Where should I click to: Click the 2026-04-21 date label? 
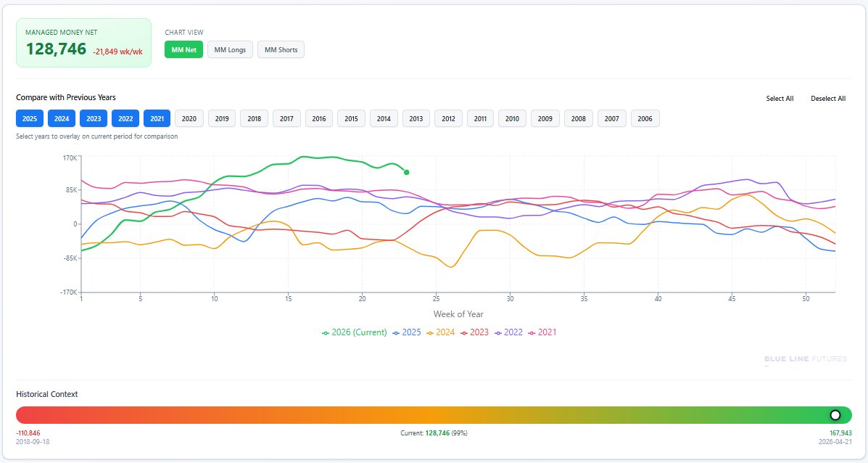pyautogui.click(x=835, y=442)
